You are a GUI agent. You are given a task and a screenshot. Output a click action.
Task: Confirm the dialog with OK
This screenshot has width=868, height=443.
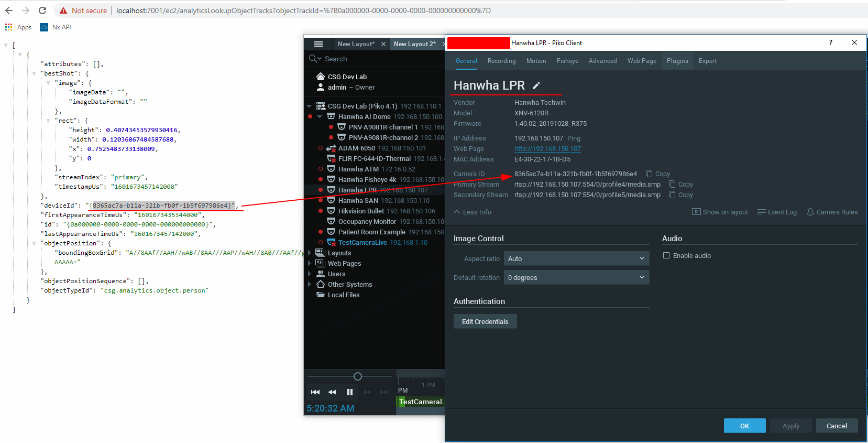pos(744,426)
